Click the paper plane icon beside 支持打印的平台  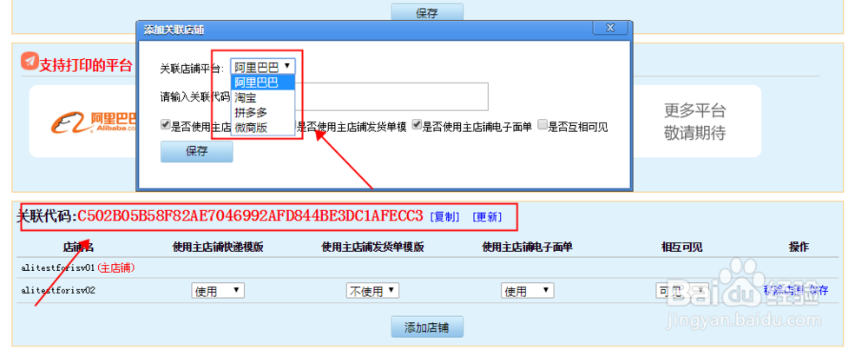pyautogui.click(x=30, y=61)
